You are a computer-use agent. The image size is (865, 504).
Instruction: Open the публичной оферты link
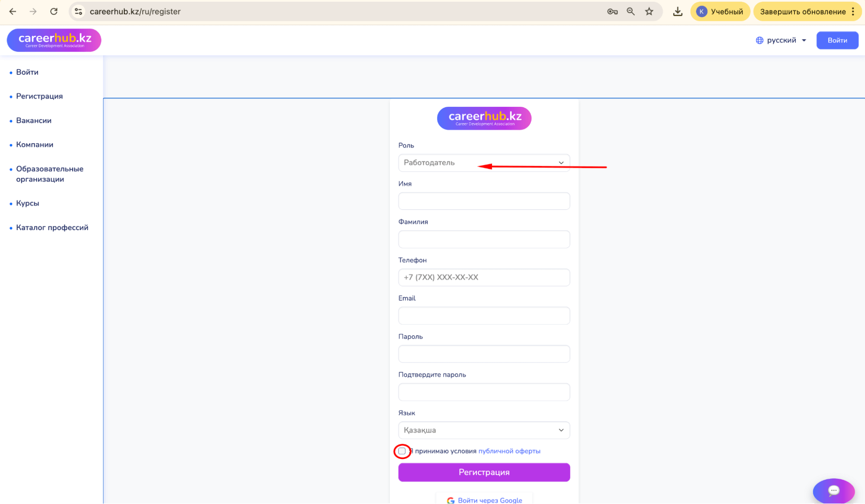pyautogui.click(x=509, y=451)
